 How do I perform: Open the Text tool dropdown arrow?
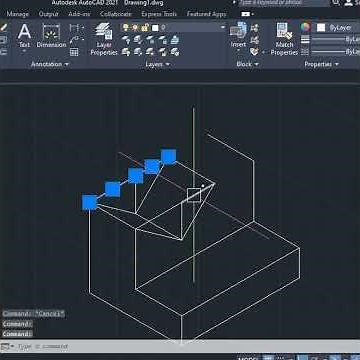click(x=24, y=52)
